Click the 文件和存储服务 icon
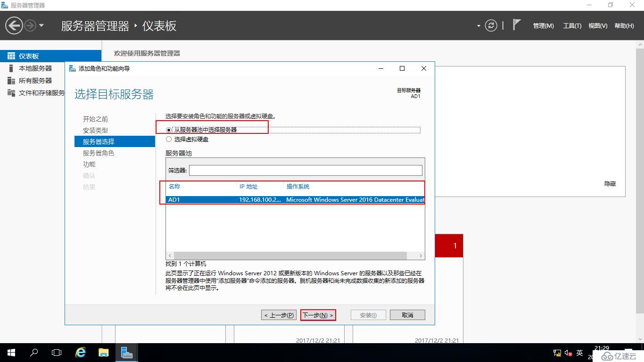Screen dimensions: 644x362 pos(11,93)
